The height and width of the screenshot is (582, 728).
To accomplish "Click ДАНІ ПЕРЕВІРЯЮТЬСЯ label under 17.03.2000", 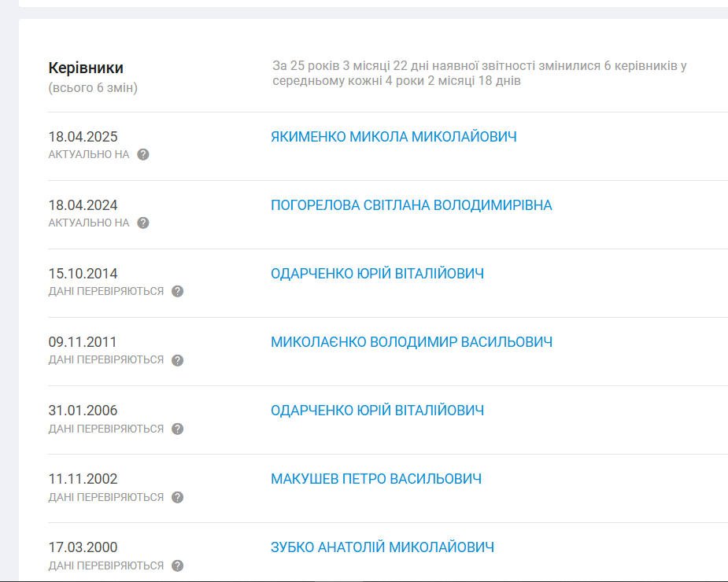I will pyautogui.click(x=106, y=565).
